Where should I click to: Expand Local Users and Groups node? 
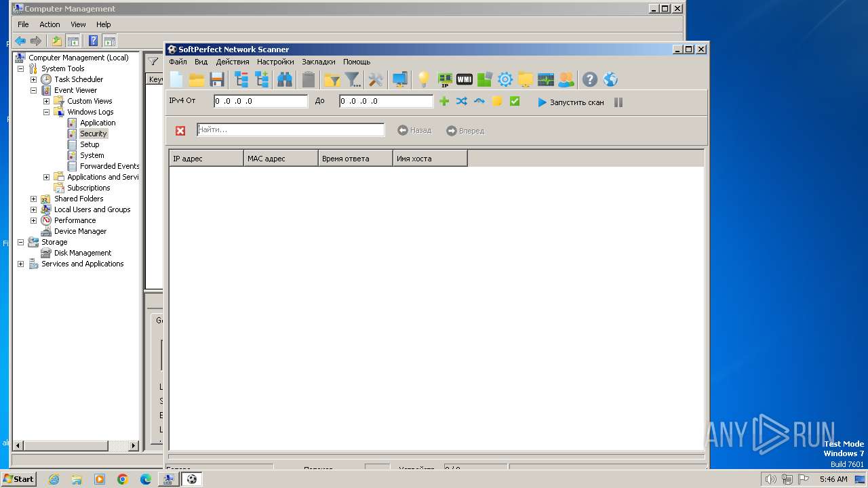pos(33,209)
